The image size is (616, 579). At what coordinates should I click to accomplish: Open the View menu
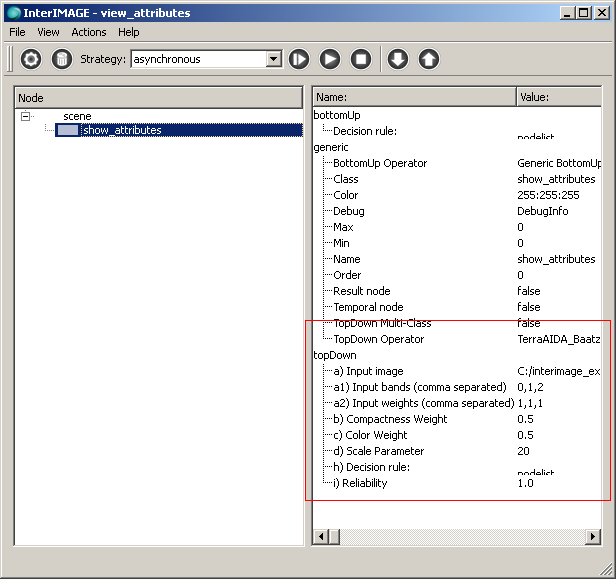(x=48, y=32)
